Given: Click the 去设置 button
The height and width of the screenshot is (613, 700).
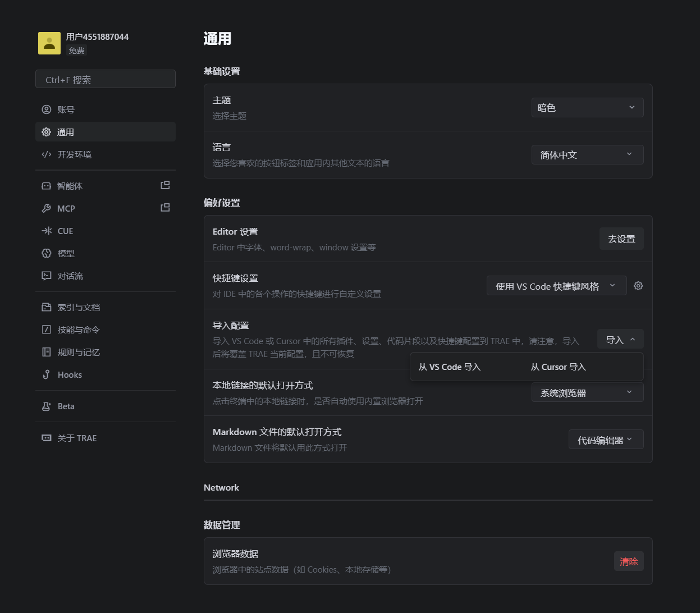Looking at the screenshot, I should (621, 239).
